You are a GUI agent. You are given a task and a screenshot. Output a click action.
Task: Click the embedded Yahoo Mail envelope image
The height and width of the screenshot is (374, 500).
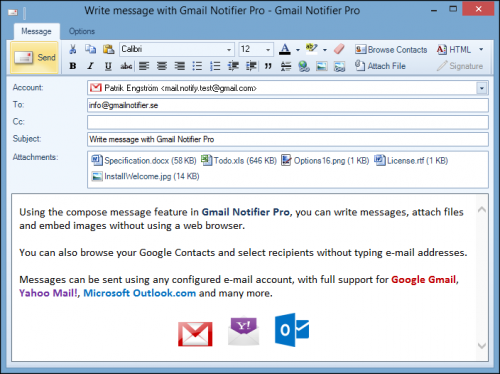click(244, 331)
